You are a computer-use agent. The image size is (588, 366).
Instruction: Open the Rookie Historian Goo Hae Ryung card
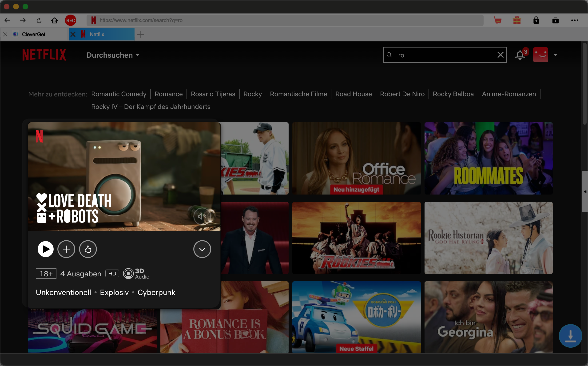pyautogui.click(x=488, y=238)
